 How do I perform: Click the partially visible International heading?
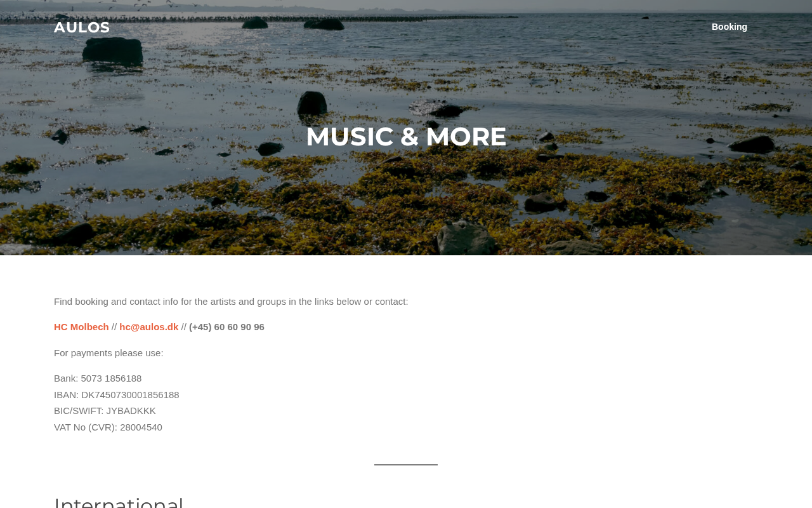119,502
